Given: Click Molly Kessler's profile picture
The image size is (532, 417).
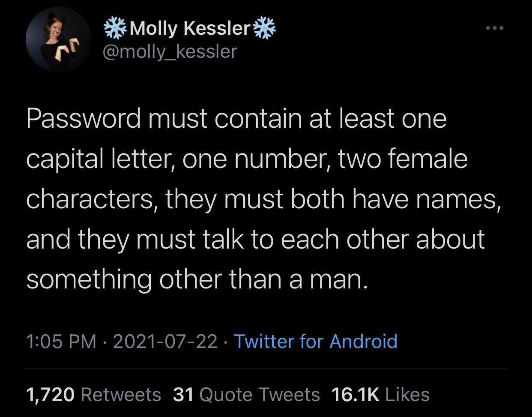Looking at the screenshot, I should click(59, 39).
